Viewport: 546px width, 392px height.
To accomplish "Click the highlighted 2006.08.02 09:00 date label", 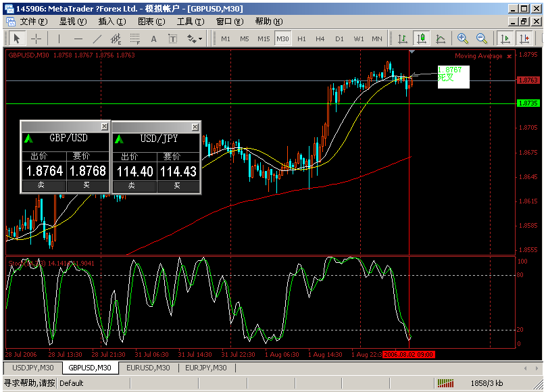I will [x=408, y=355].
